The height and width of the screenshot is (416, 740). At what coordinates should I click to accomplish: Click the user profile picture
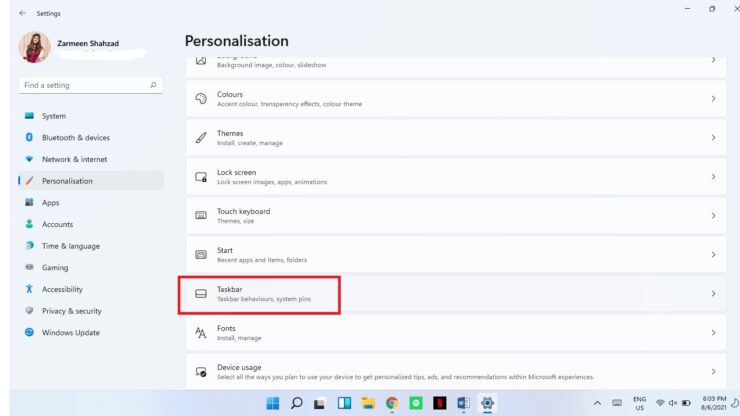pos(34,48)
